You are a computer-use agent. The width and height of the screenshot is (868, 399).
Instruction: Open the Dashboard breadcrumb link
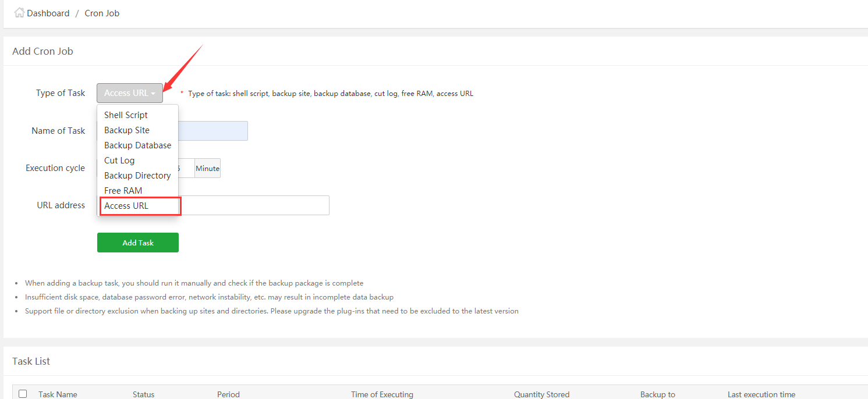tap(48, 13)
